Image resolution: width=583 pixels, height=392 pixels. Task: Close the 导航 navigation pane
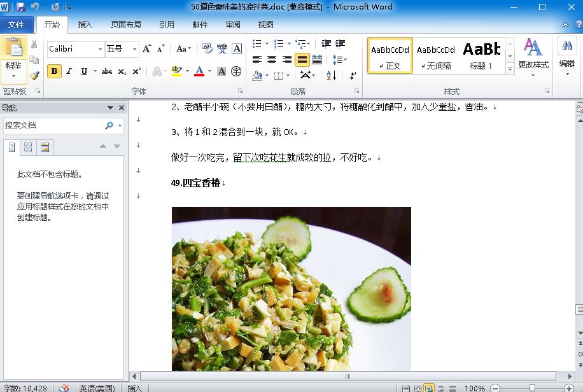[121, 108]
